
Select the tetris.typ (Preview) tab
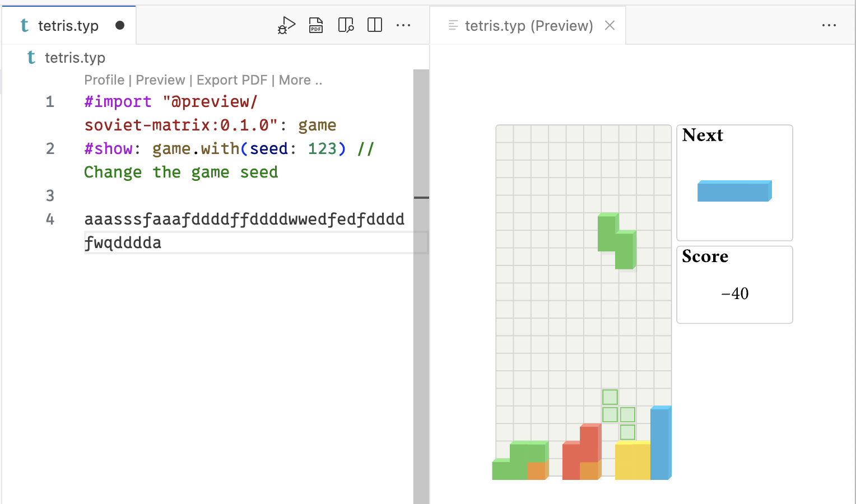pos(528,25)
